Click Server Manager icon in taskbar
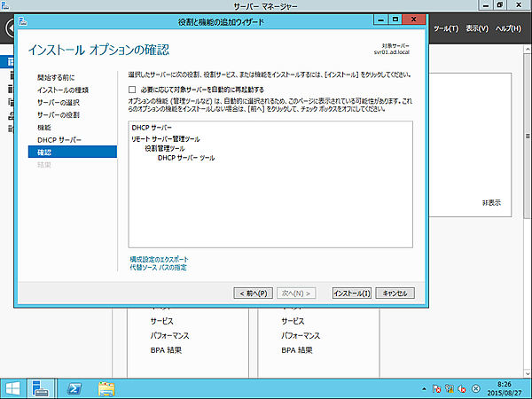Screen dimensions: 532x399 point(41,387)
